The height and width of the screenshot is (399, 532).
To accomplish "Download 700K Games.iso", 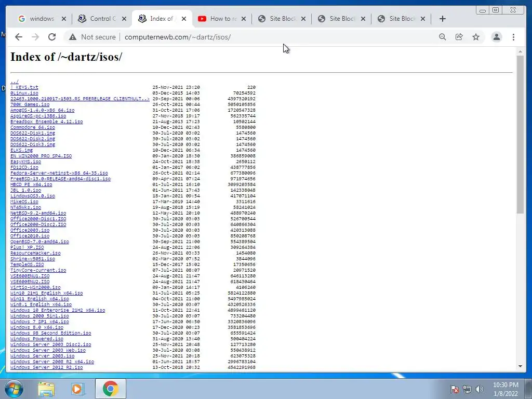I will [30, 104].
